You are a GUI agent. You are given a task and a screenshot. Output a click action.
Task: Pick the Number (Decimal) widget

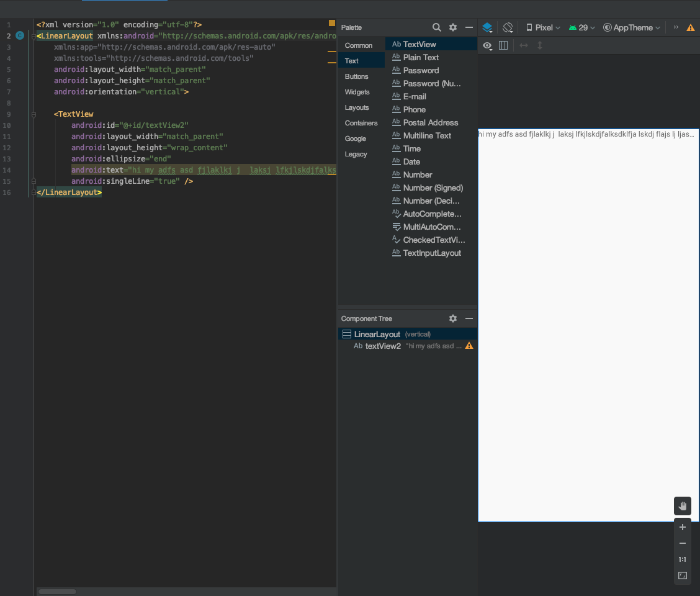click(431, 201)
